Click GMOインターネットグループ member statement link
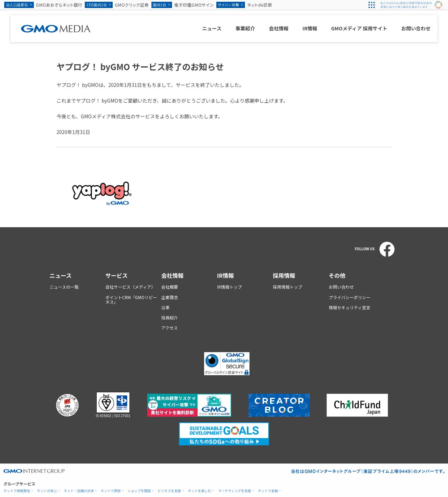448x497 pixels. tap(368, 472)
